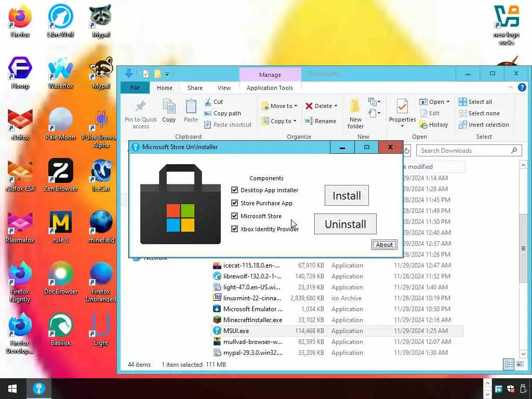Expand the Open dropdown arrow
Image resolution: width=532 pixels, height=399 pixels.
[x=448, y=102]
